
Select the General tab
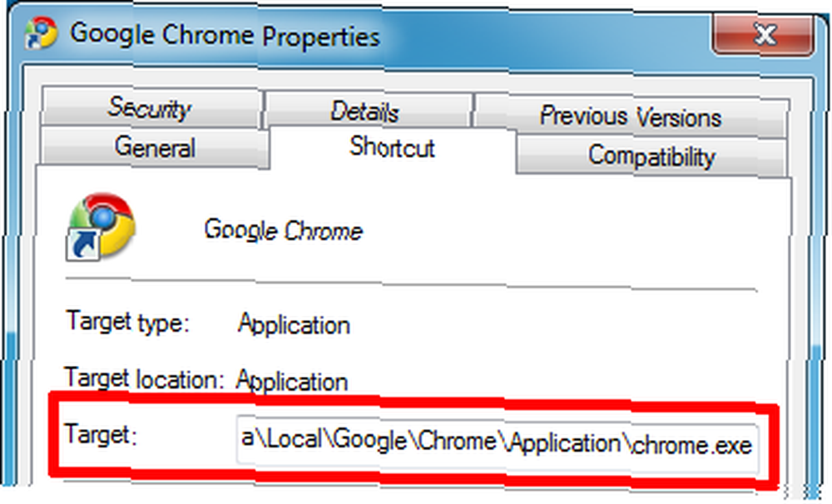click(x=155, y=147)
